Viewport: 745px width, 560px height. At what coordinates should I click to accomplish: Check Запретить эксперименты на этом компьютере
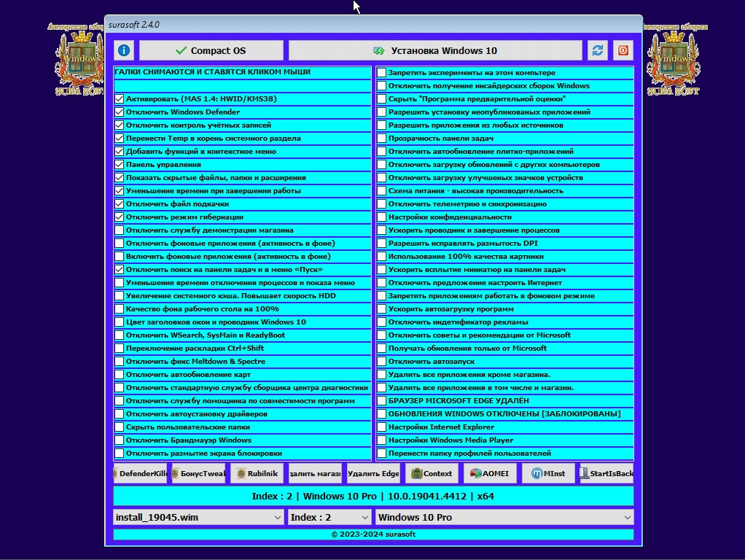381,73
